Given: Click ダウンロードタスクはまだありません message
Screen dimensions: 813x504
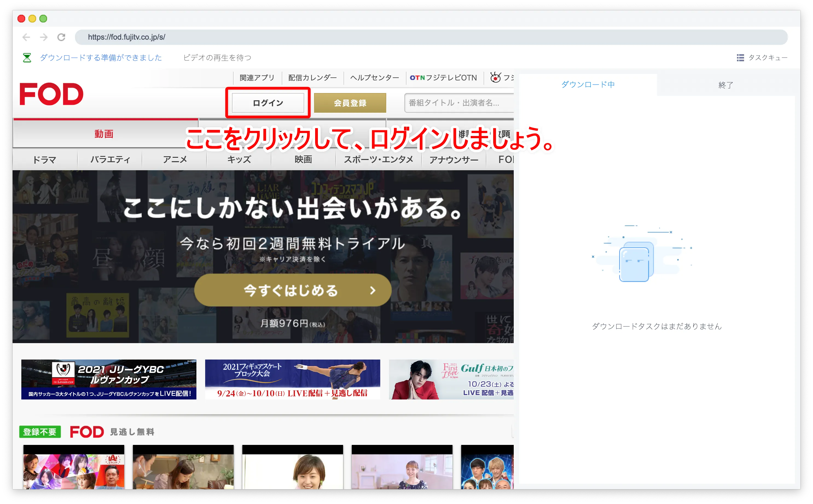Looking at the screenshot, I should (x=657, y=326).
